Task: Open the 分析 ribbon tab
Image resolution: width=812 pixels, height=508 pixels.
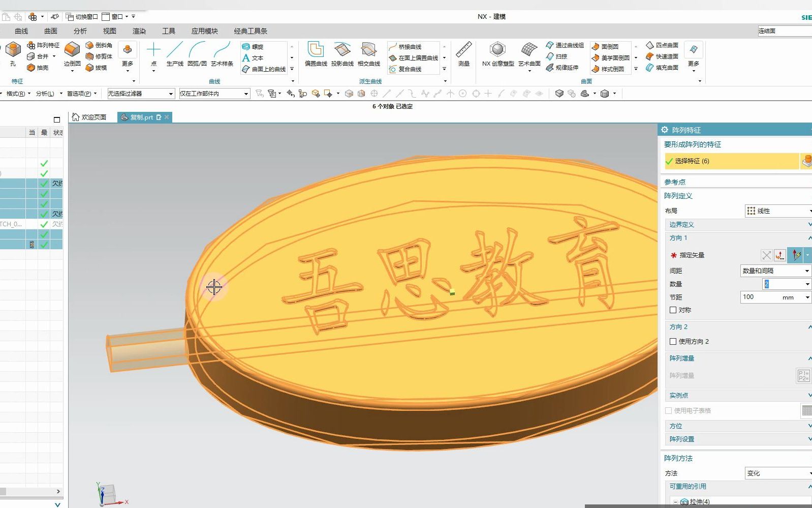Action: pos(80,31)
